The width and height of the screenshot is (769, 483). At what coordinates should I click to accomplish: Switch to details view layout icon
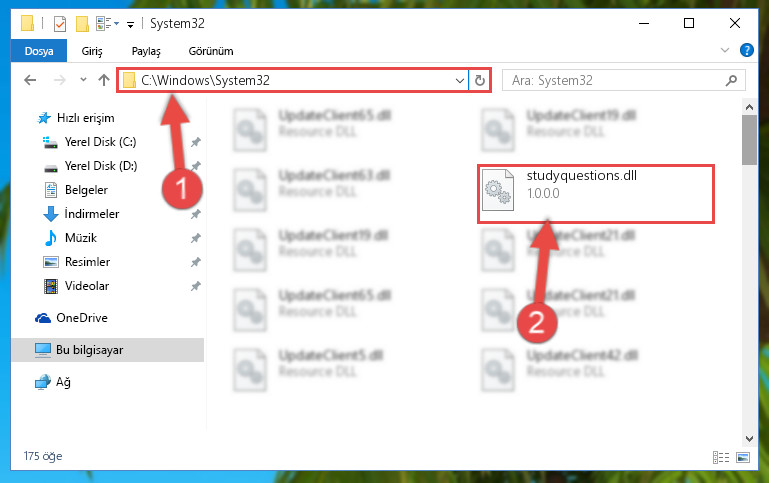click(720, 457)
